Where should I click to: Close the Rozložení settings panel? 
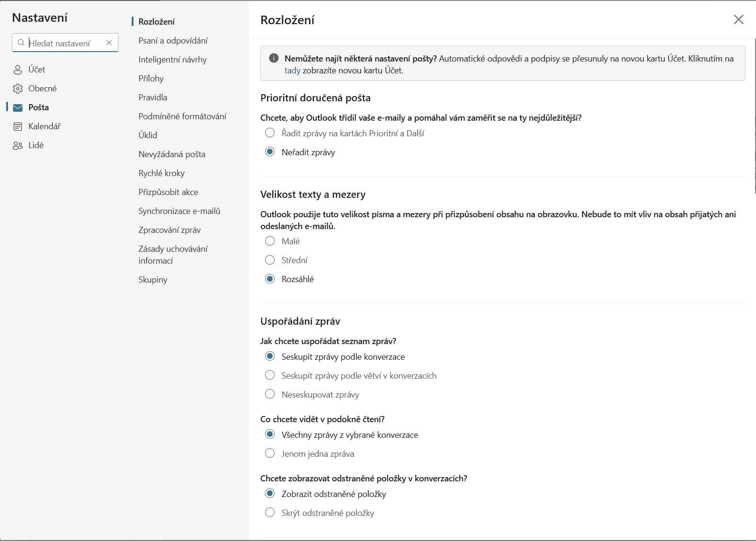(x=738, y=19)
